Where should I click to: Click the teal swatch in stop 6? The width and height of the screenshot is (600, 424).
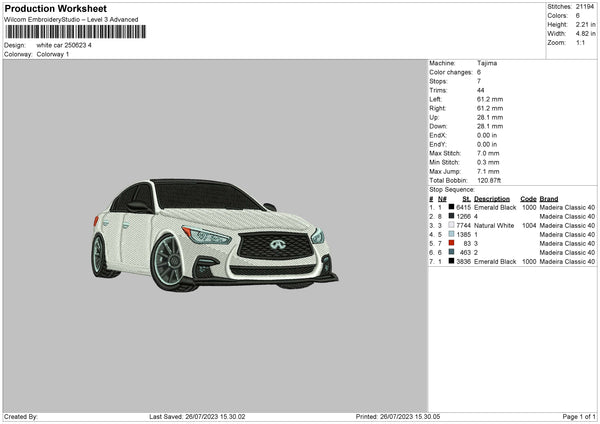(x=452, y=252)
